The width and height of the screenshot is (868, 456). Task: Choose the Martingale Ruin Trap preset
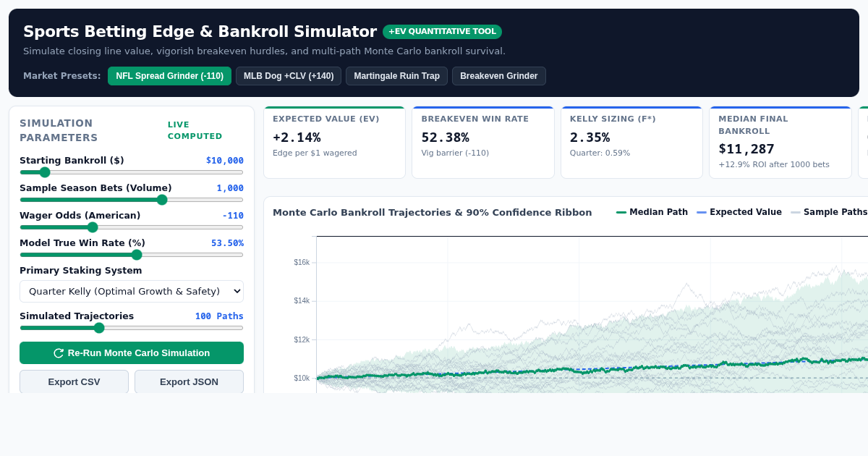(396, 76)
